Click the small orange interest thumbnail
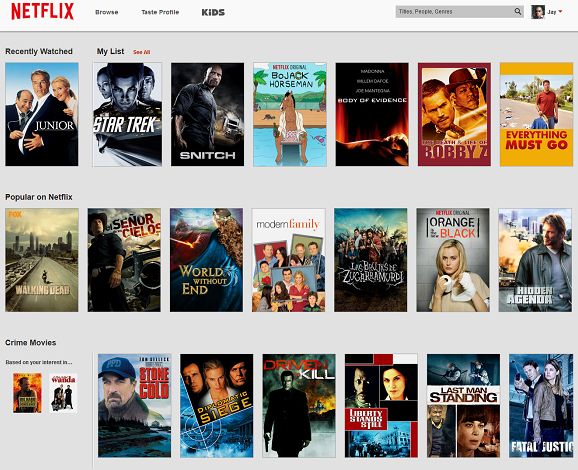This screenshot has height=470, width=578. coord(27,393)
